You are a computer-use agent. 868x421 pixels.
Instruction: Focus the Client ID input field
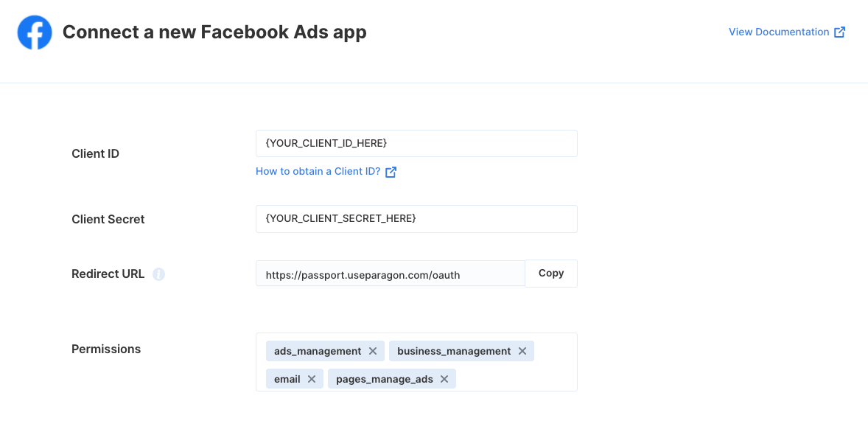[416, 144]
